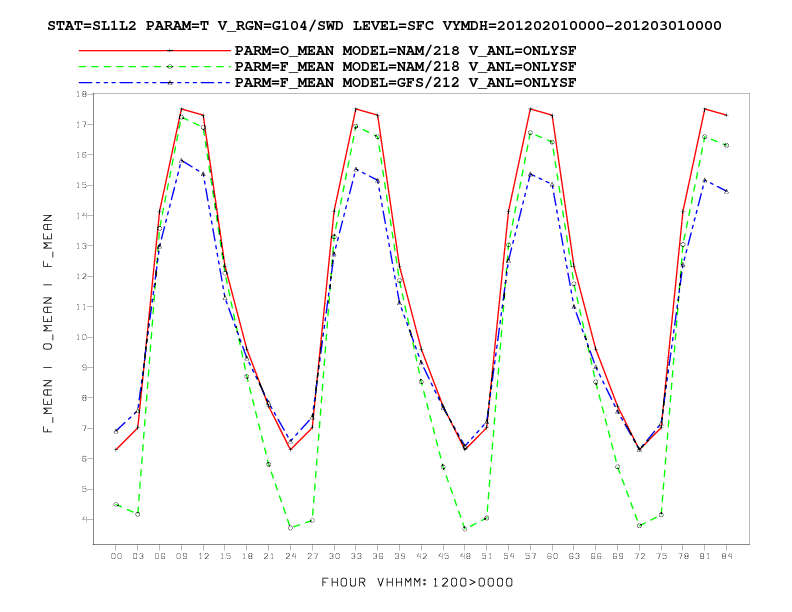
Task: Click x-axis tick label 45
Action: coord(443,556)
